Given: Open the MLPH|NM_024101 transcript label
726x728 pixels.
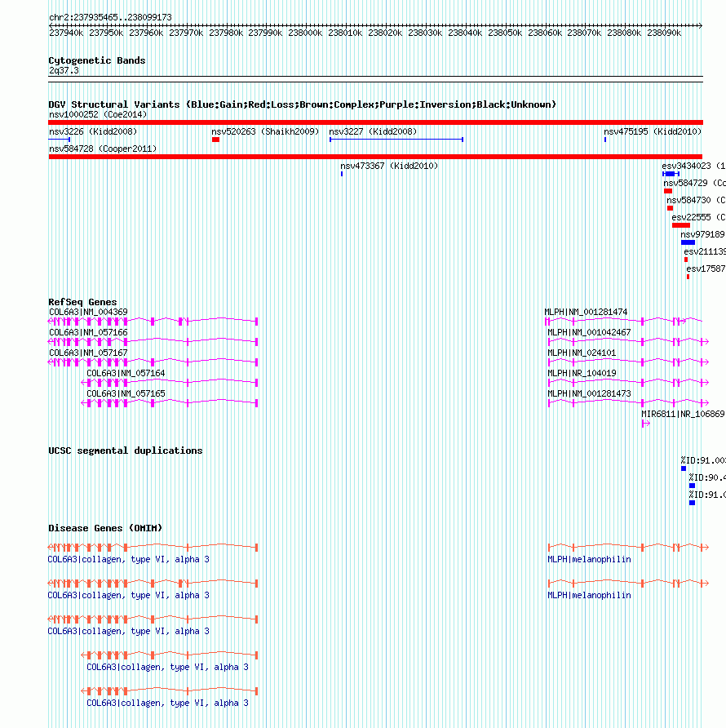Looking at the screenshot, I should coord(582,353).
